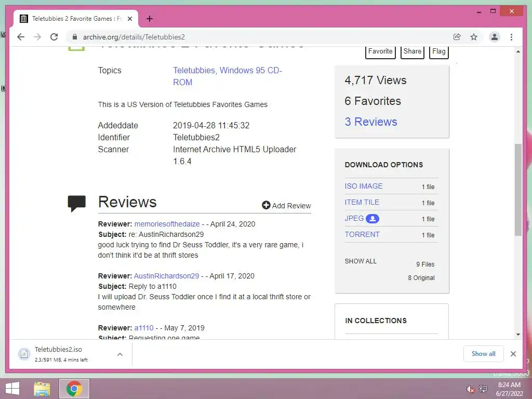The height and width of the screenshot is (399, 532).
Task: Click Show all downloads
Action: tap(483, 354)
